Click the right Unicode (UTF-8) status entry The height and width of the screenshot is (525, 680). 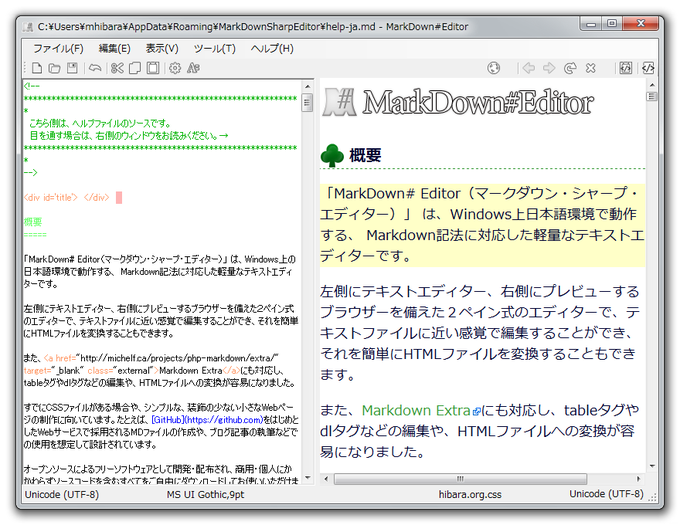click(606, 494)
